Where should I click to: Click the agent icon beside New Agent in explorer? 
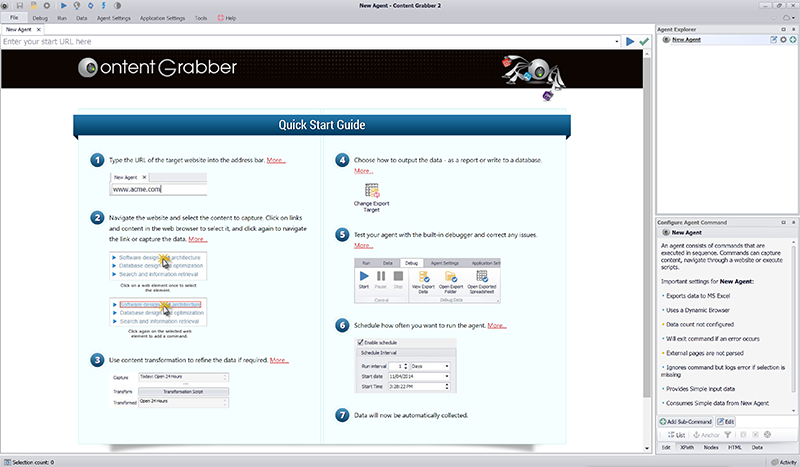pos(666,39)
